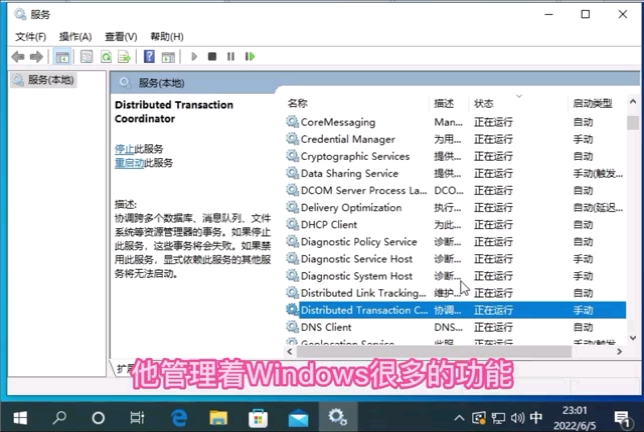Select DNS Client service row
The height and width of the screenshot is (432, 644).
point(456,327)
